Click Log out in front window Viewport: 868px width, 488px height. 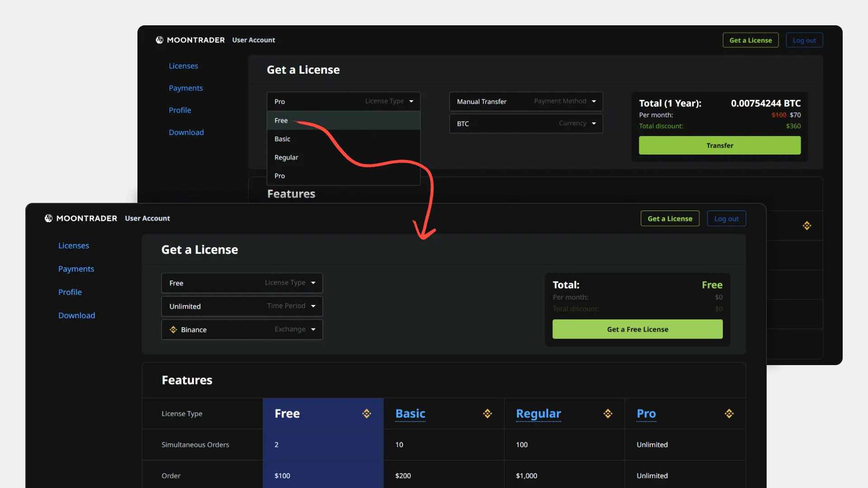point(726,219)
